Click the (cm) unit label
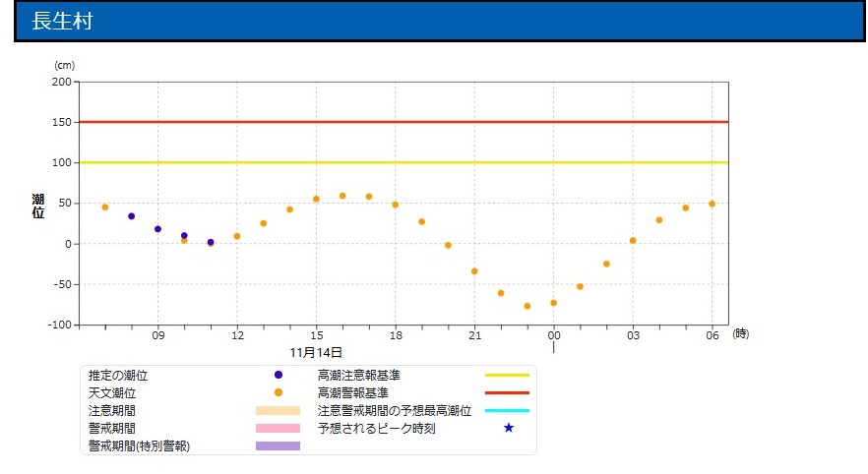Viewport: 868px width, 474px height. tap(64, 65)
